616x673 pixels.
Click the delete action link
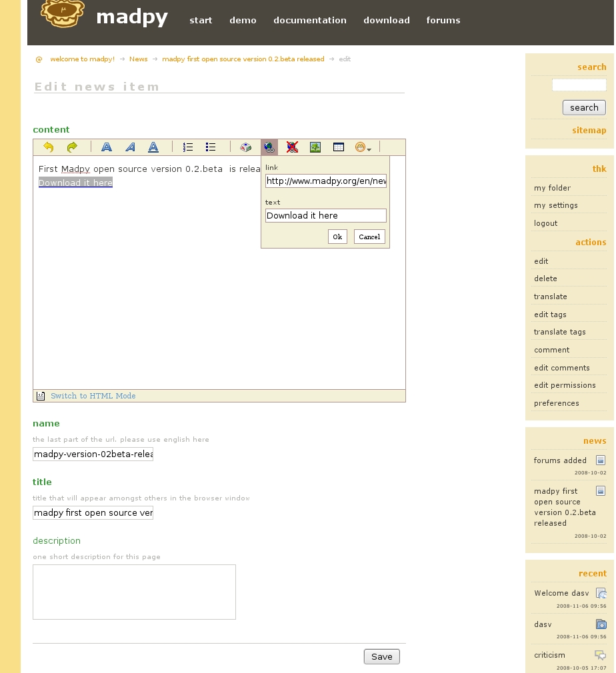click(x=545, y=279)
